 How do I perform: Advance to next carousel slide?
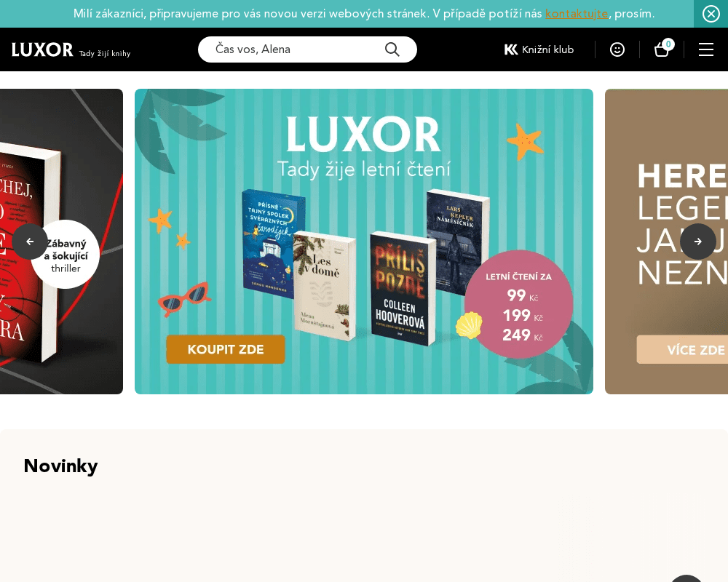point(698,242)
